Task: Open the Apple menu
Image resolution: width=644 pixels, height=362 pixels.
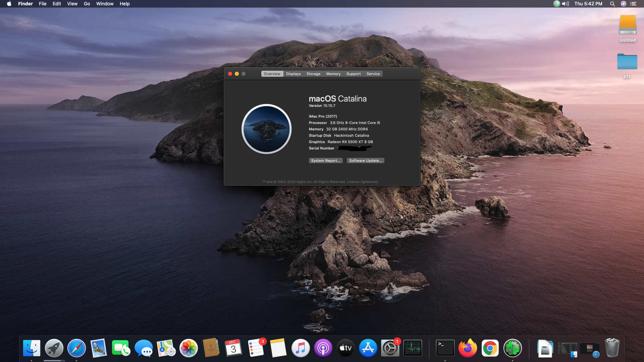Action: coord(9,4)
